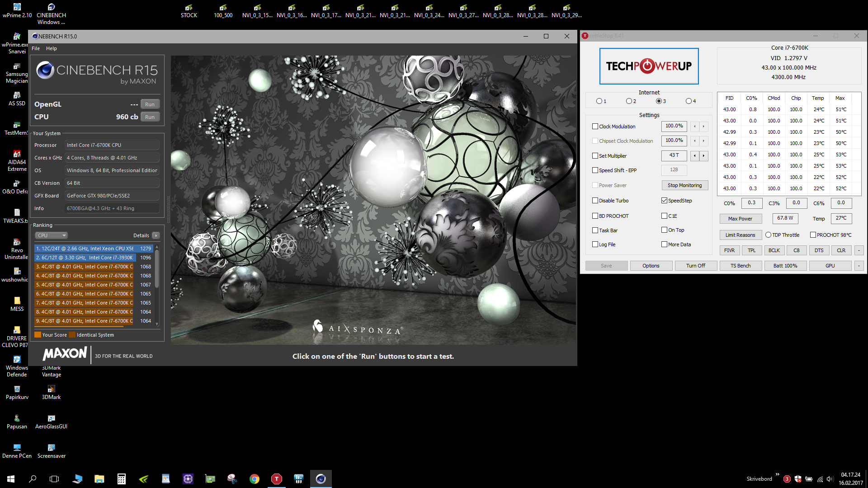Screen dimensions: 868x488
Task: Open the CPU ranking dropdown
Action: (51, 235)
